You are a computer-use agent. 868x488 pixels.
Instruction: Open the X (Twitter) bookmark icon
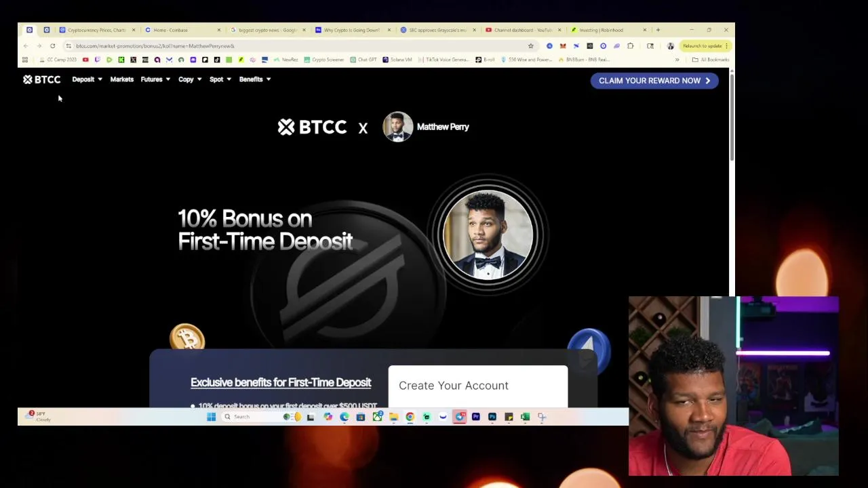pyautogui.click(x=133, y=60)
